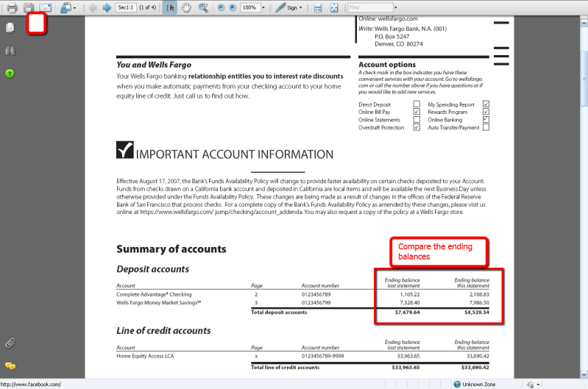The height and width of the screenshot is (389, 588).
Task: Toggle the Rewards Program checkbox
Action: (486, 112)
